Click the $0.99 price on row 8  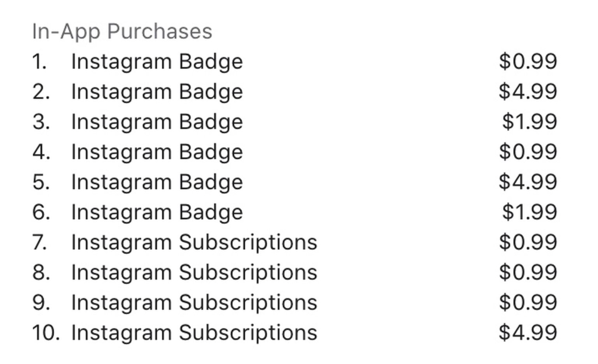point(528,272)
